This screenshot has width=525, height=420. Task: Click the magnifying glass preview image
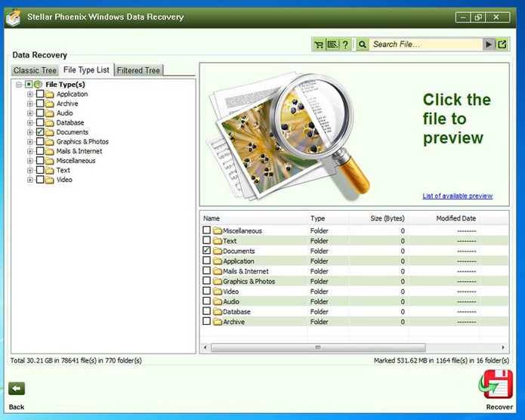pos(289,136)
